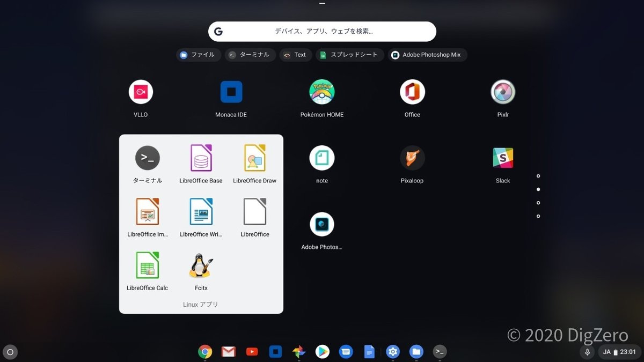Jump to the bottommost page indicator dot
This screenshot has width=644, height=362.
point(538,216)
